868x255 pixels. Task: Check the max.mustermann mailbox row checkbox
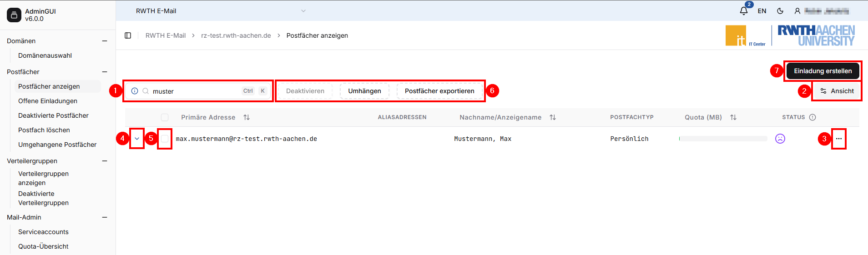click(x=165, y=139)
